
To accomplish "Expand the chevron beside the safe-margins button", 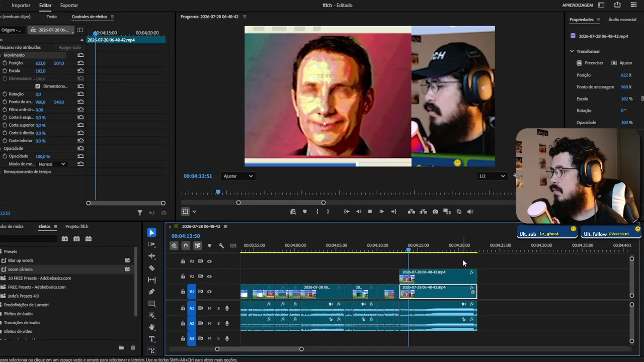I will pyautogui.click(x=194, y=212).
